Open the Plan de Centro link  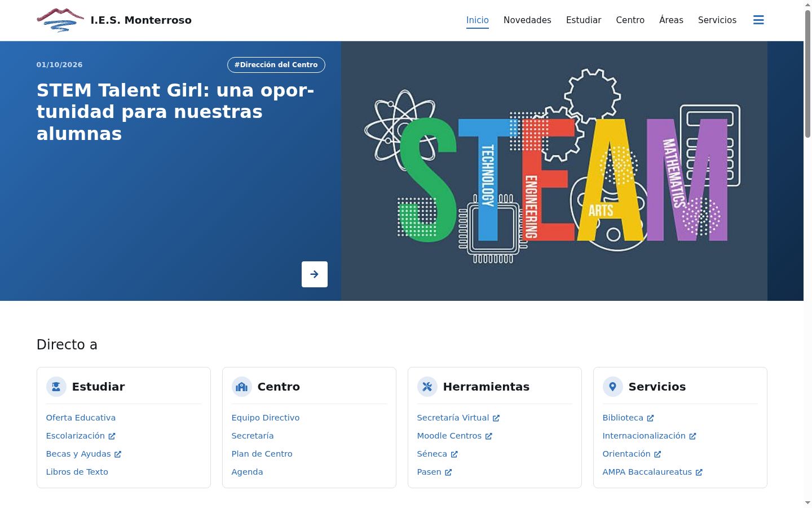[262, 454]
